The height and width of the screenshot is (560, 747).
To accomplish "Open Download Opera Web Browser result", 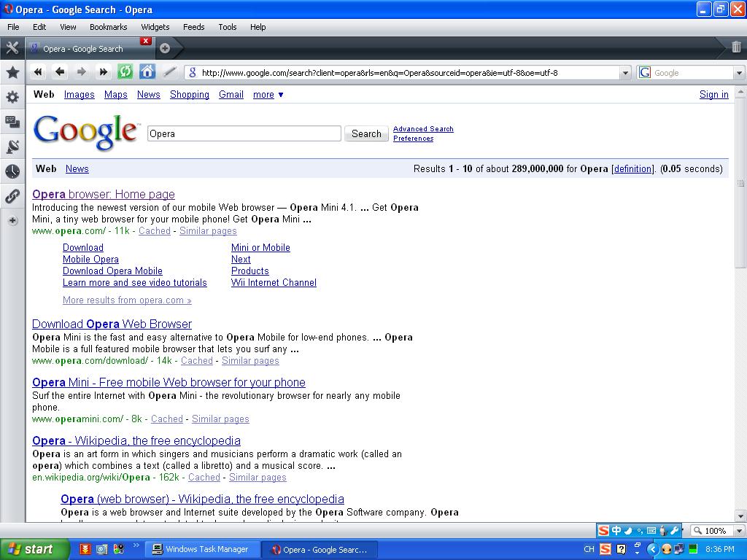I will 112,324.
